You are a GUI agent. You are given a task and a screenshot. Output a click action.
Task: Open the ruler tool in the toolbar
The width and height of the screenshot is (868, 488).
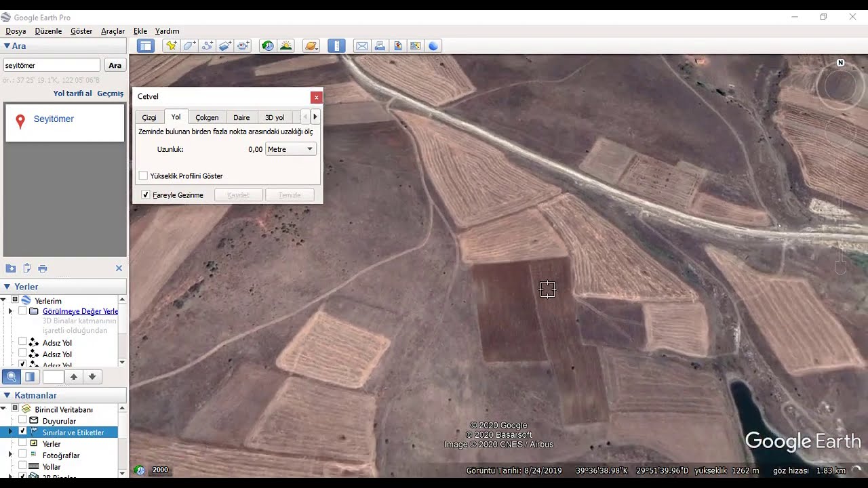click(336, 46)
